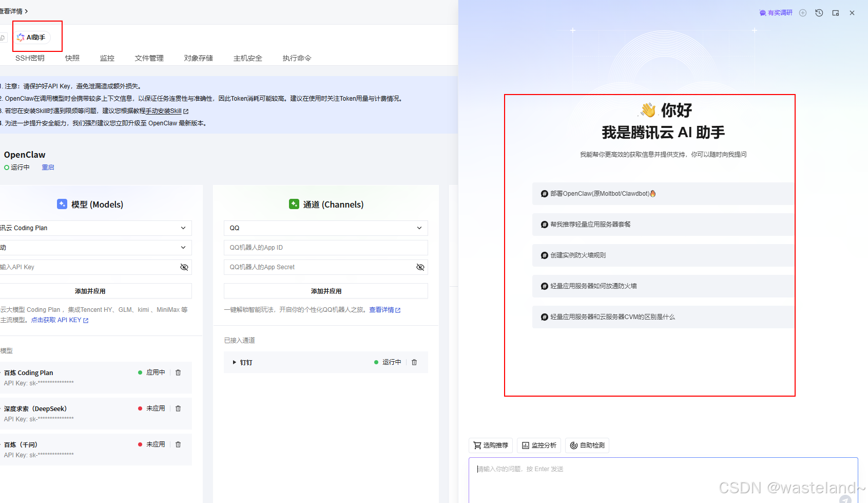
Task: Click the 选购推荐 quick action
Action: [x=491, y=445]
